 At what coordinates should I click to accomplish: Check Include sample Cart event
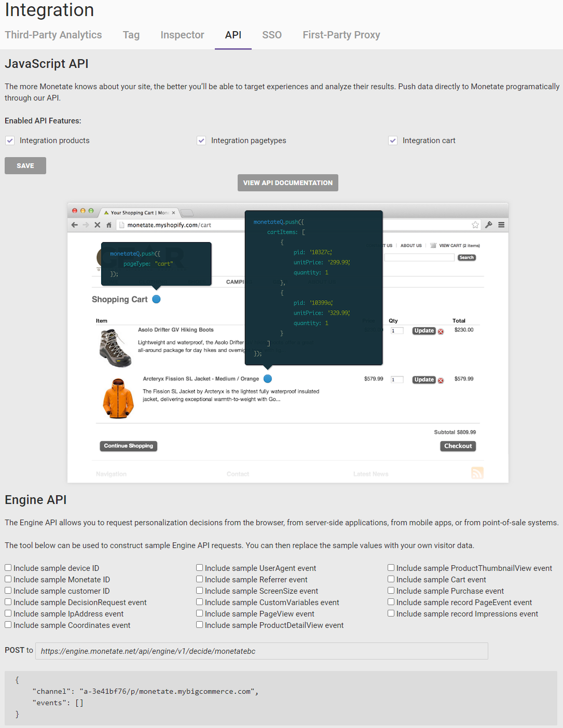point(391,579)
